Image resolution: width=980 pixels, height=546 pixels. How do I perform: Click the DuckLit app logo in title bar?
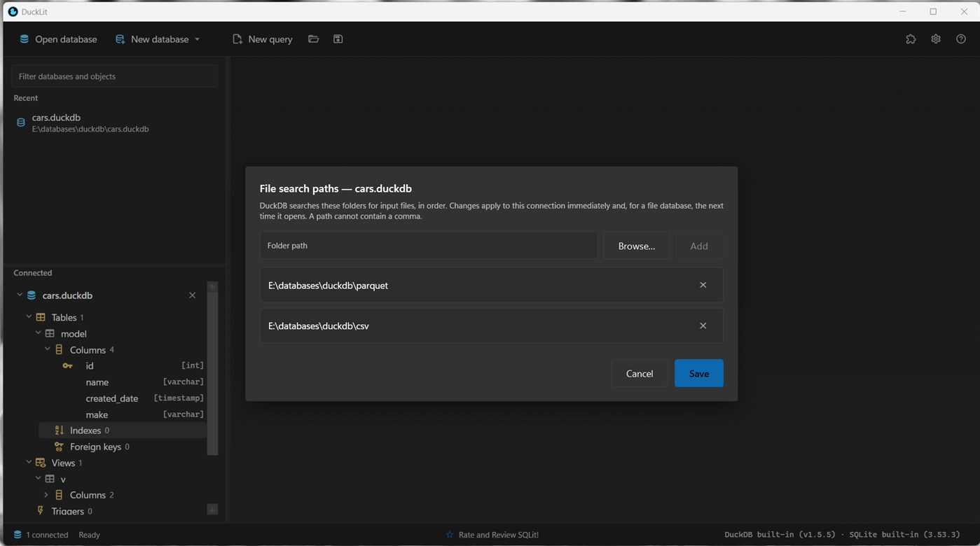pyautogui.click(x=13, y=11)
